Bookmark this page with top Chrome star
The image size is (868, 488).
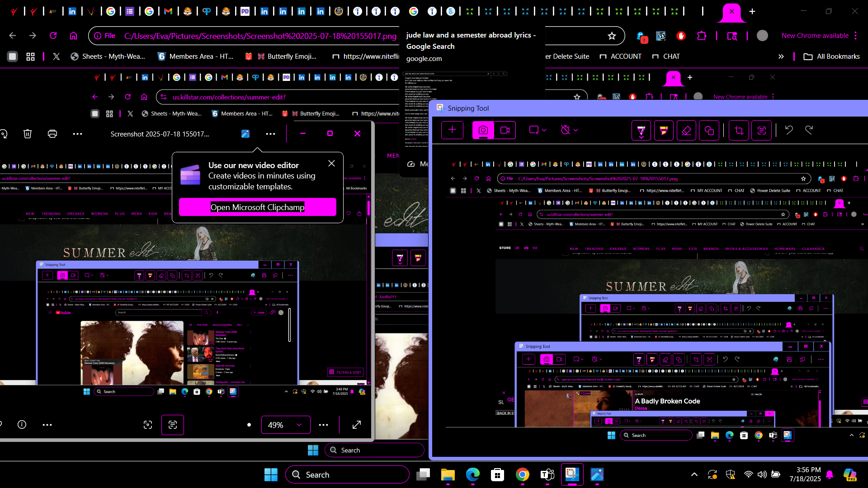coord(612,36)
